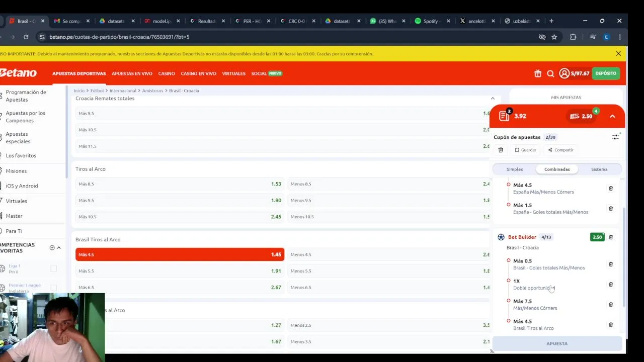Check the Liga 1 Perú checkbox
This screenshot has width=644, height=362.
coord(54,268)
